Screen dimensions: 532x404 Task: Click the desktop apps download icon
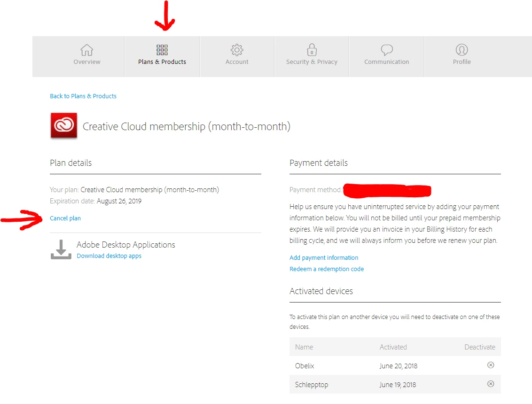(x=61, y=249)
